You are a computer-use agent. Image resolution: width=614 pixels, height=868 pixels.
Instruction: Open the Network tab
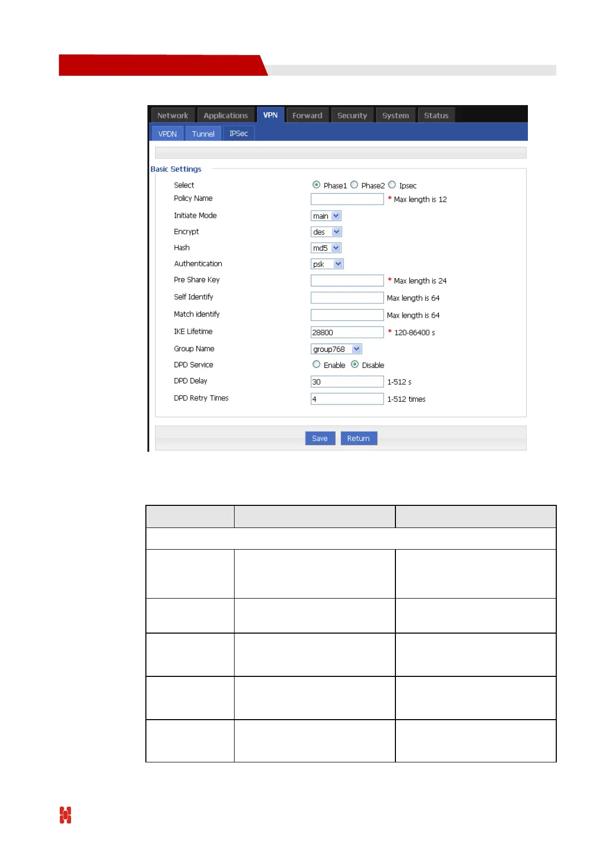(x=173, y=115)
